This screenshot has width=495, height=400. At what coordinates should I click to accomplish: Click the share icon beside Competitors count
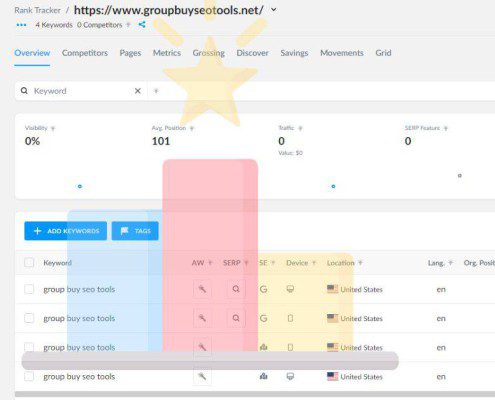142,24
